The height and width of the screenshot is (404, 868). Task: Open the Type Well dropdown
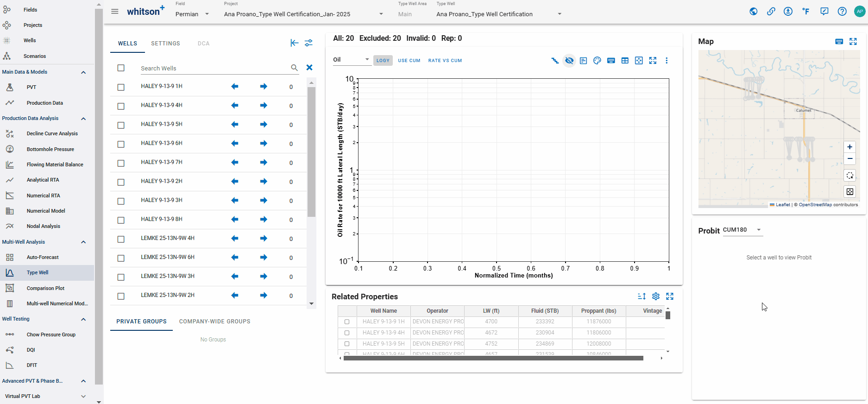(499, 14)
